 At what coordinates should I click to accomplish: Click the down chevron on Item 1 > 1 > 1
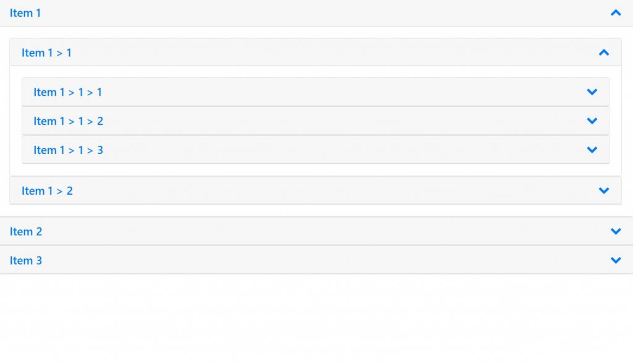[592, 91]
